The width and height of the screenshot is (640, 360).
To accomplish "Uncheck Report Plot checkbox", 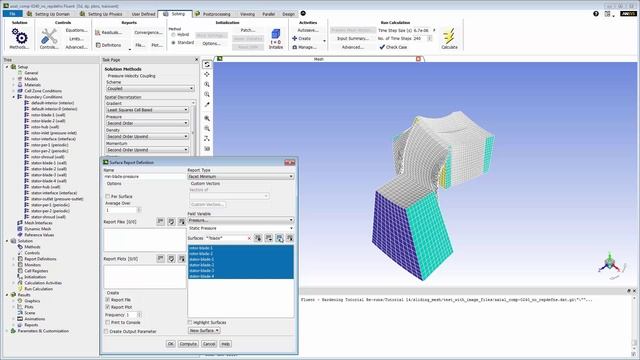I will pos(108,307).
